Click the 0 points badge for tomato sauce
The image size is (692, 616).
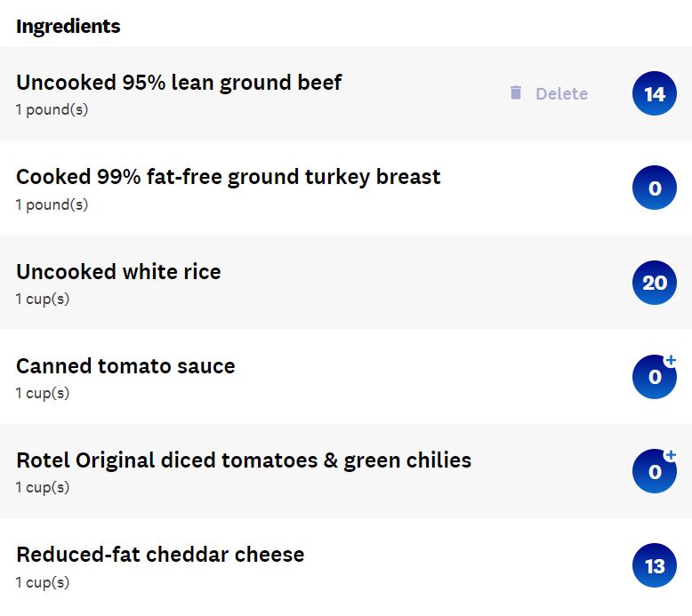click(654, 377)
